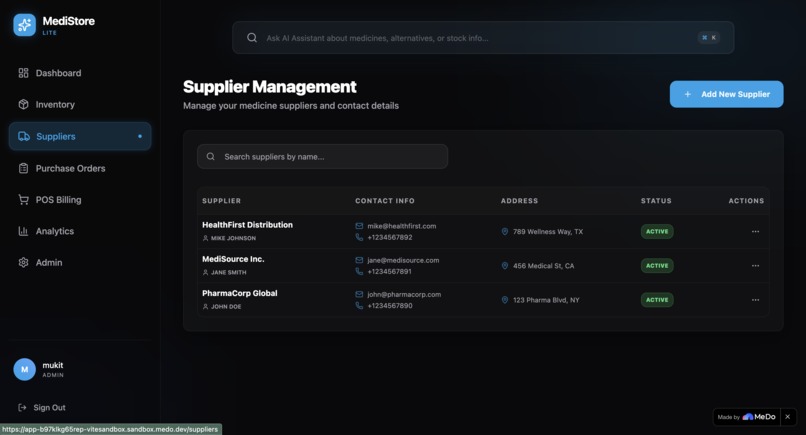Click the Suppliers truck icon
The width and height of the screenshot is (806, 435).
(24, 136)
